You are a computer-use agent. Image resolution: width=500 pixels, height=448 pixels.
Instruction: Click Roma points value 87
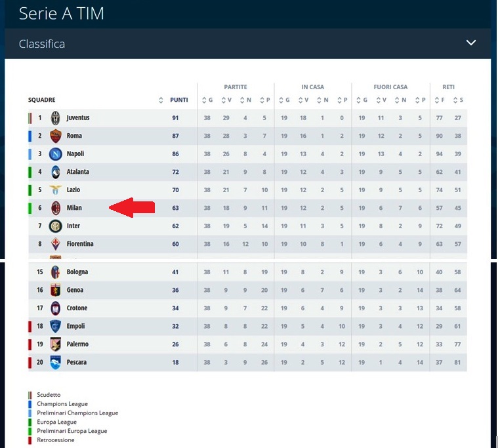pyautogui.click(x=175, y=136)
